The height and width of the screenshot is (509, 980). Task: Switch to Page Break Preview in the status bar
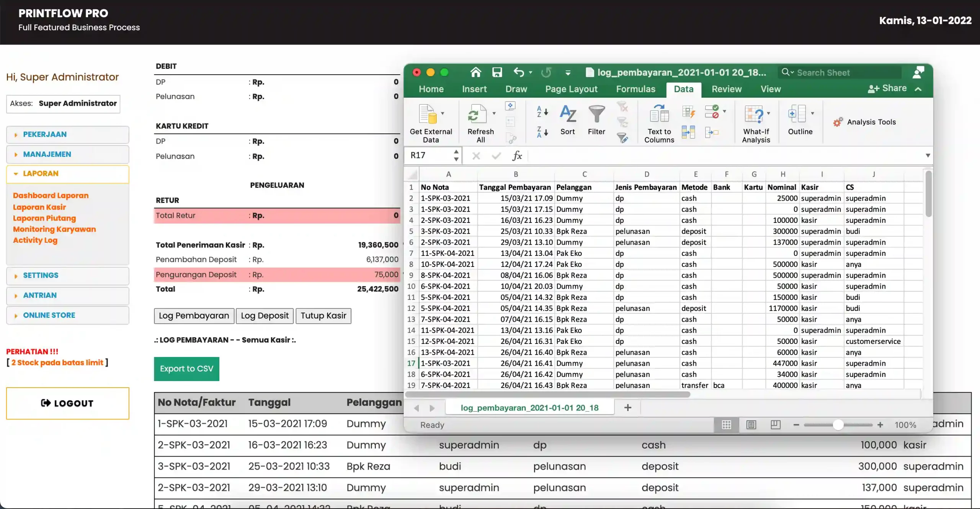[x=776, y=424]
